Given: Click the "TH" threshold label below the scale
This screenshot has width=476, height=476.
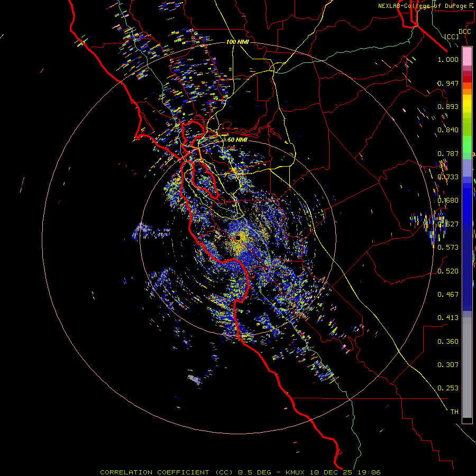Looking at the screenshot, I should (454, 412).
